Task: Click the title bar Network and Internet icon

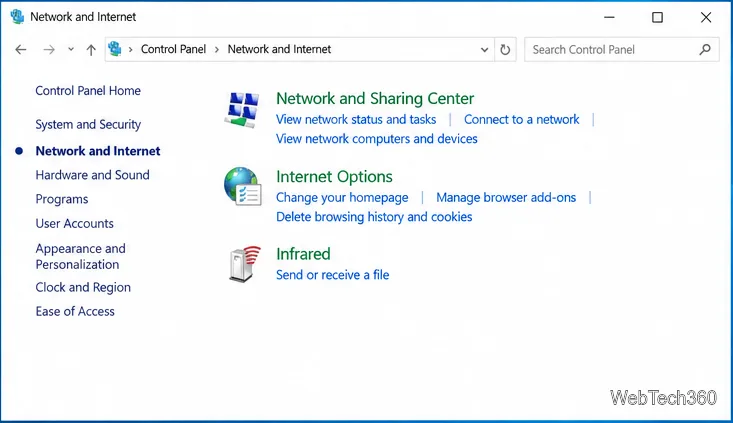Action: (x=17, y=16)
